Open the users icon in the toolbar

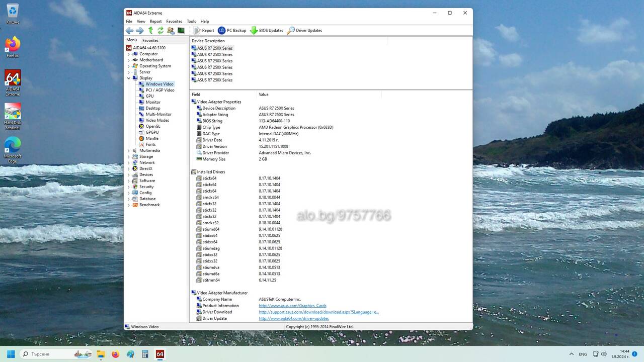171,31
